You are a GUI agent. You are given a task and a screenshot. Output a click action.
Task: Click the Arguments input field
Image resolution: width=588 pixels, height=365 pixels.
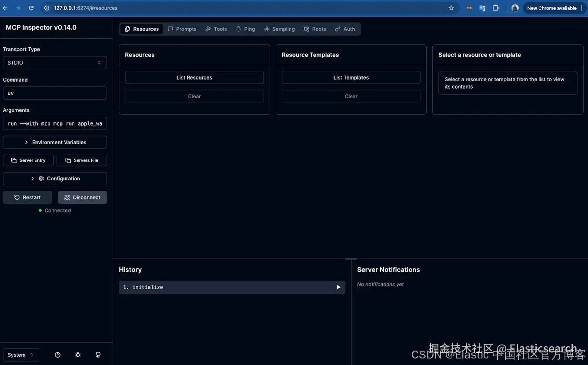(55, 123)
